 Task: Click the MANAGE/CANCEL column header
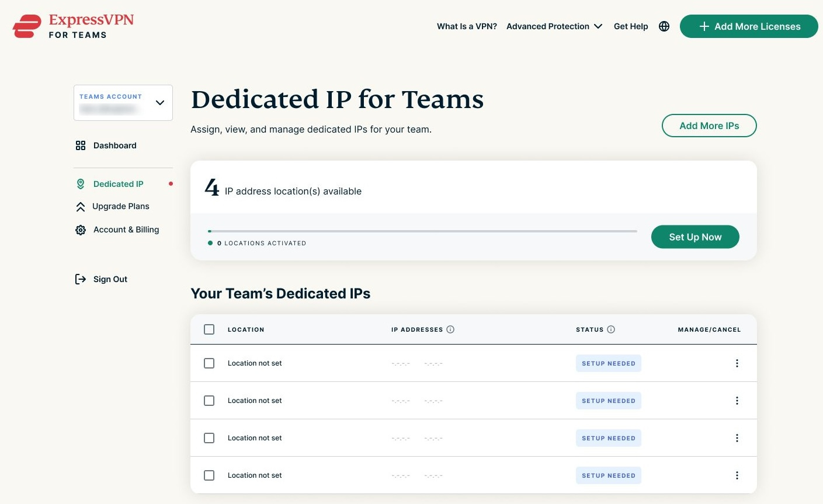point(709,329)
